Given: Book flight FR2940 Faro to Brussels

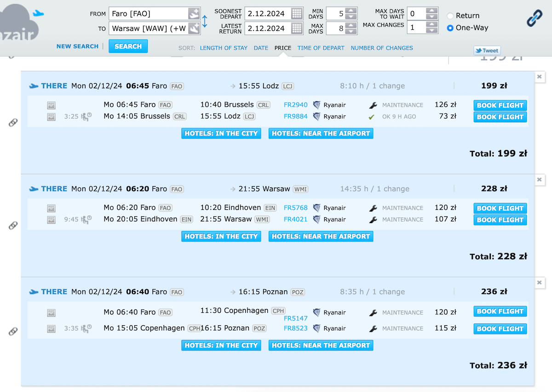Looking at the screenshot, I should (500, 105).
